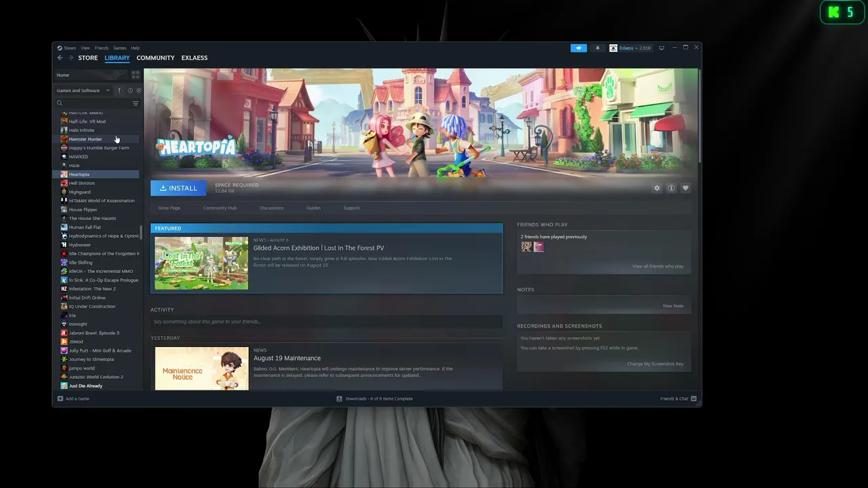Image resolution: width=868 pixels, height=488 pixels.
Task: Expand the Games and Software dropdown
Action: click(x=83, y=90)
